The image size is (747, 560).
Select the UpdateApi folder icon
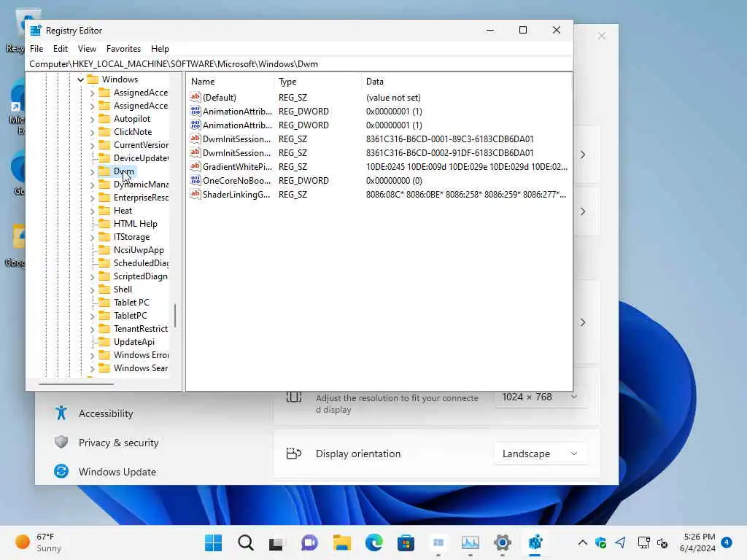click(x=104, y=341)
